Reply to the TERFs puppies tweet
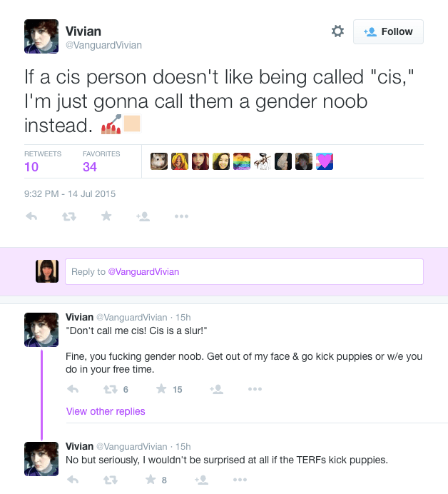The width and height of the screenshot is (448, 494). click(73, 480)
